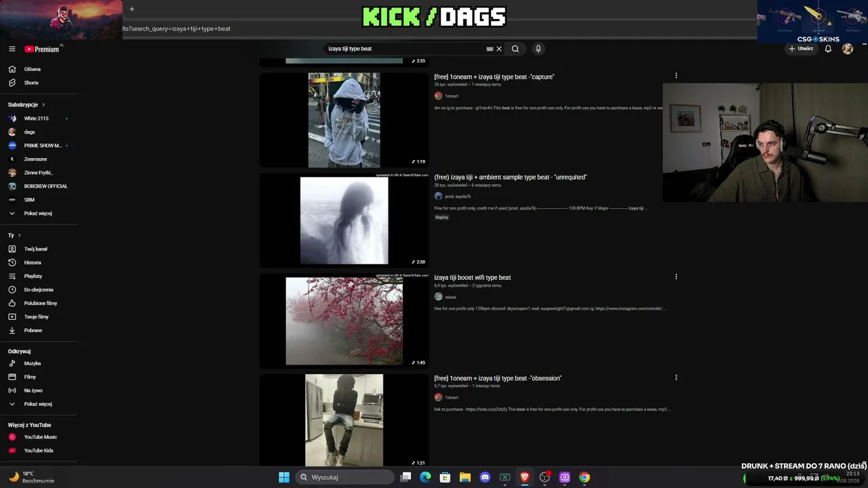Open title '1oneam + izaya tiji type beat -"obsession"'
Image resolution: width=868 pixels, height=488 pixels.
[498, 378]
